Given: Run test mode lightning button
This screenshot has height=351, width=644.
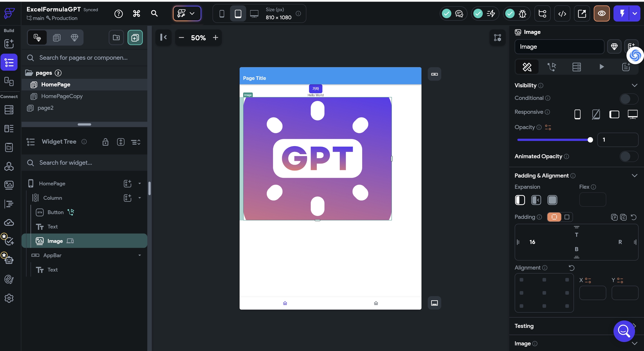Looking at the screenshot, I should tap(622, 13).
